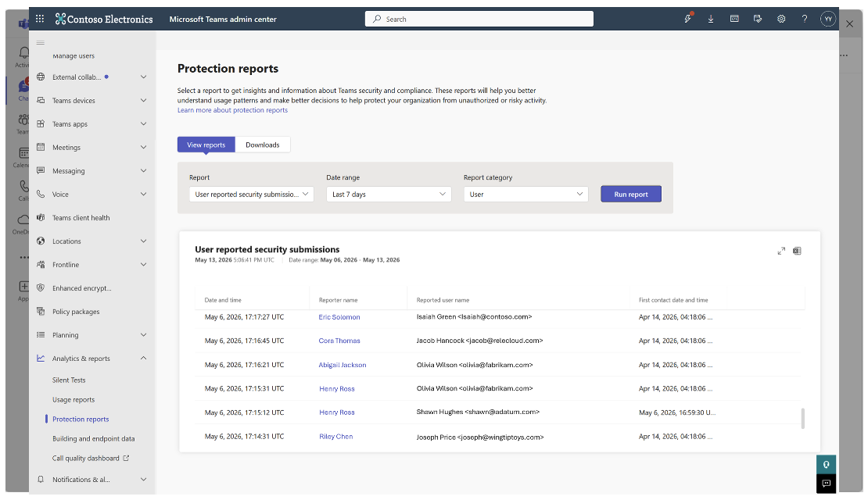Screen dimensions: 868x500
Task: Open Silent Tests nav item
Action: [69, 380]
